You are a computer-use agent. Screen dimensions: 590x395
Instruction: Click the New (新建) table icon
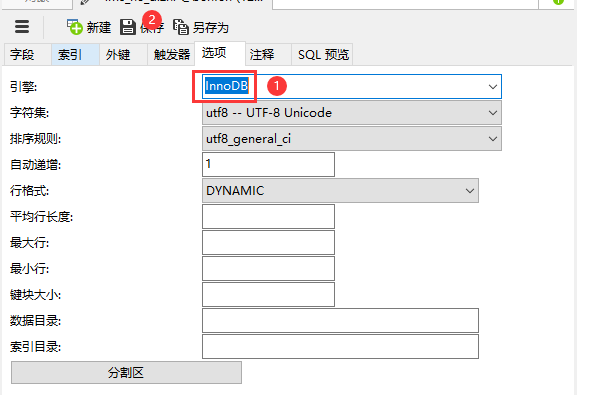click(x=75, y=27)
